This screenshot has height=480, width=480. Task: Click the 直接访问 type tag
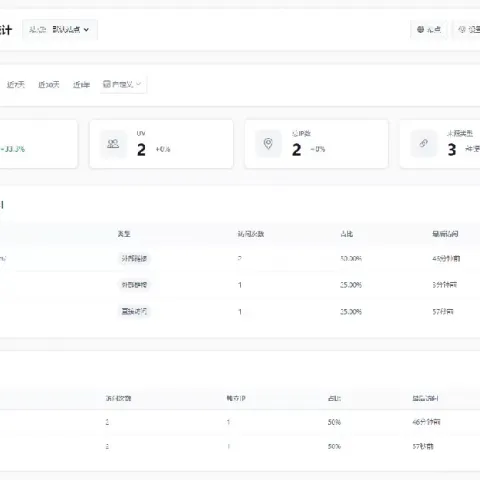tap(134, 311)
